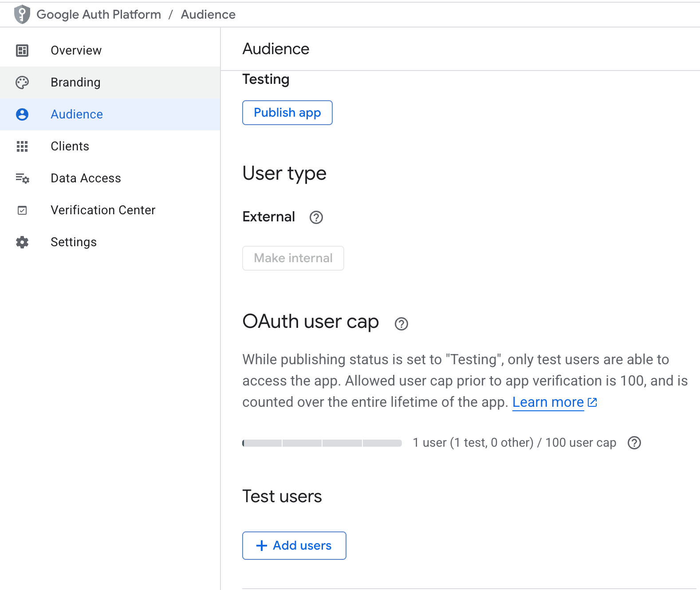Click the Clients grid icon

click(22, 146)
